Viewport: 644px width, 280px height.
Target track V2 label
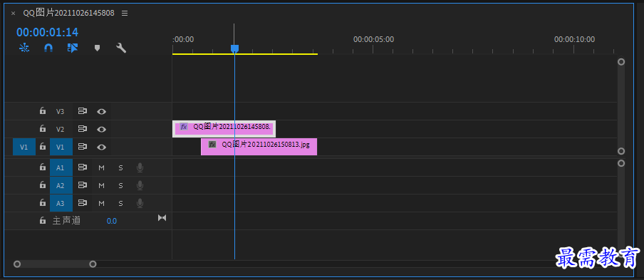pos(61,130)
